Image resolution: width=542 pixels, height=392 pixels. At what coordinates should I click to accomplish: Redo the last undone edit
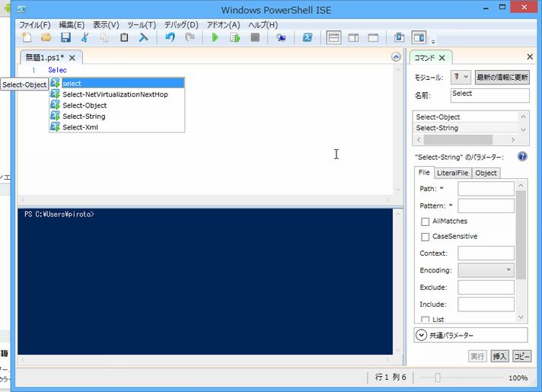tap(190, 37)
